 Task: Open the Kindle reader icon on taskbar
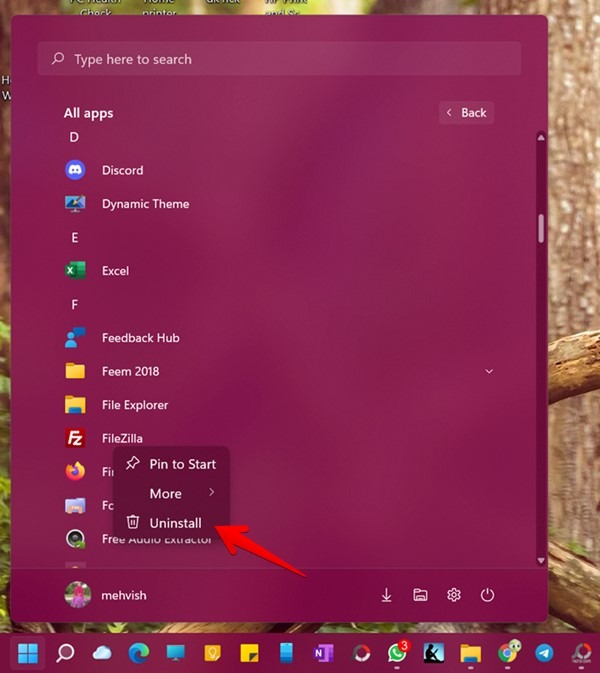pyautogui.click(x=434, y=653)
